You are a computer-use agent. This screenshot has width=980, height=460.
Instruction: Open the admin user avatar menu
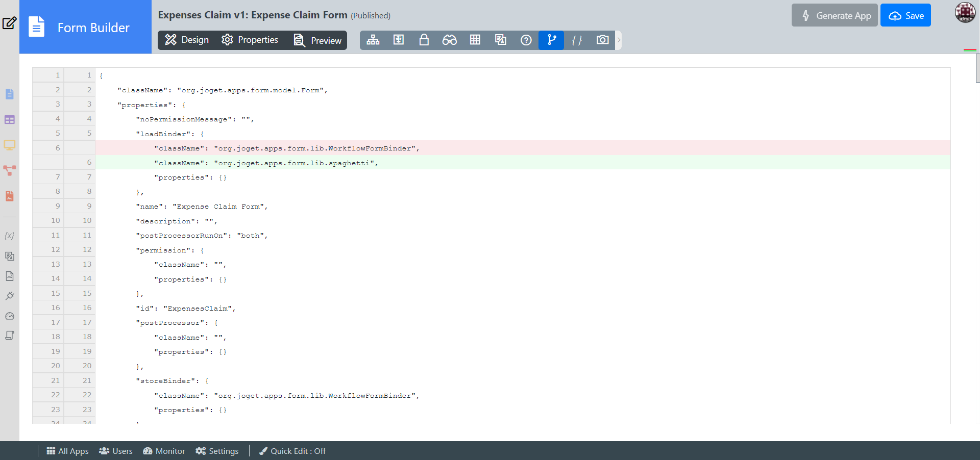tap(965, 13)
